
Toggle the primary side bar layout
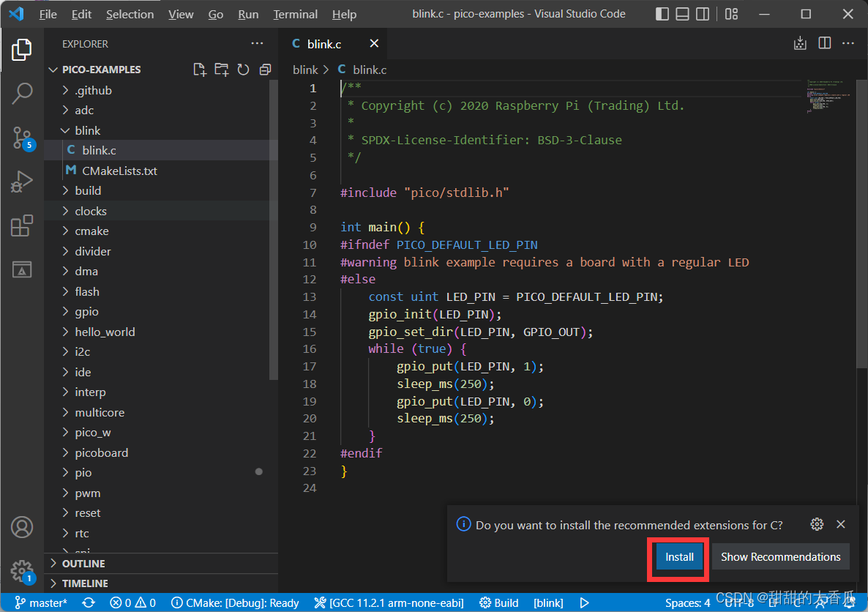coord(662,14)
